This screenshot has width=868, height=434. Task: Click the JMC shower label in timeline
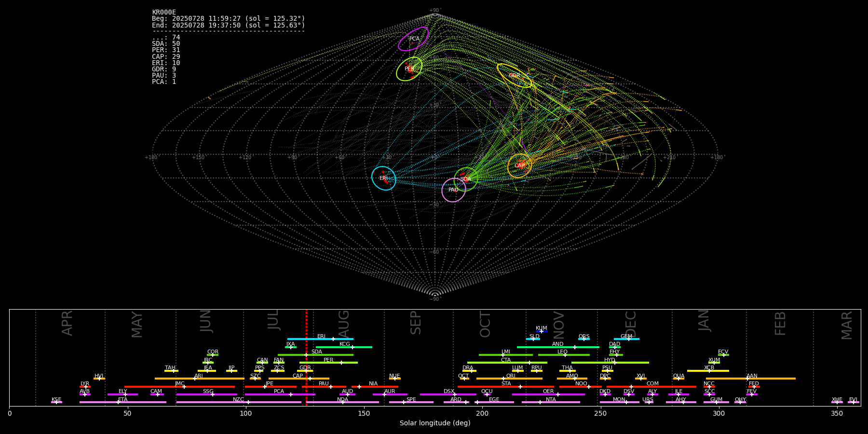coord(180,384)
